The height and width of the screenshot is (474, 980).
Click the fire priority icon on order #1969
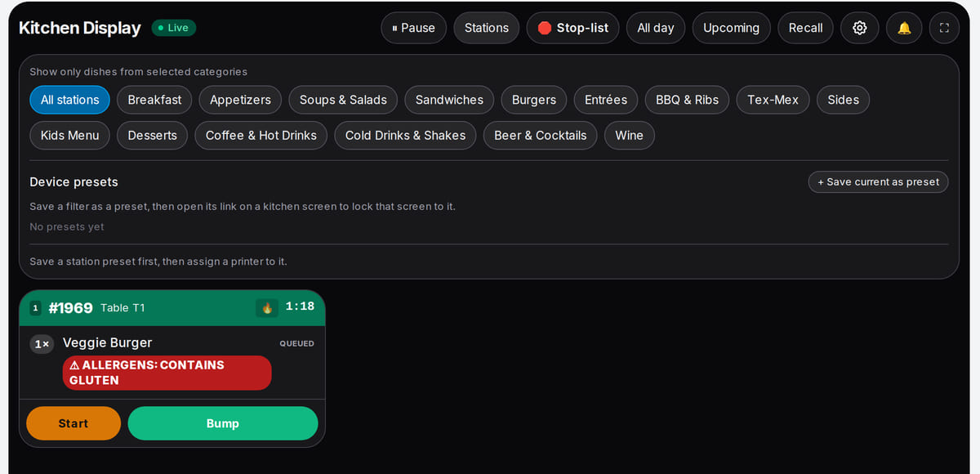267,307
